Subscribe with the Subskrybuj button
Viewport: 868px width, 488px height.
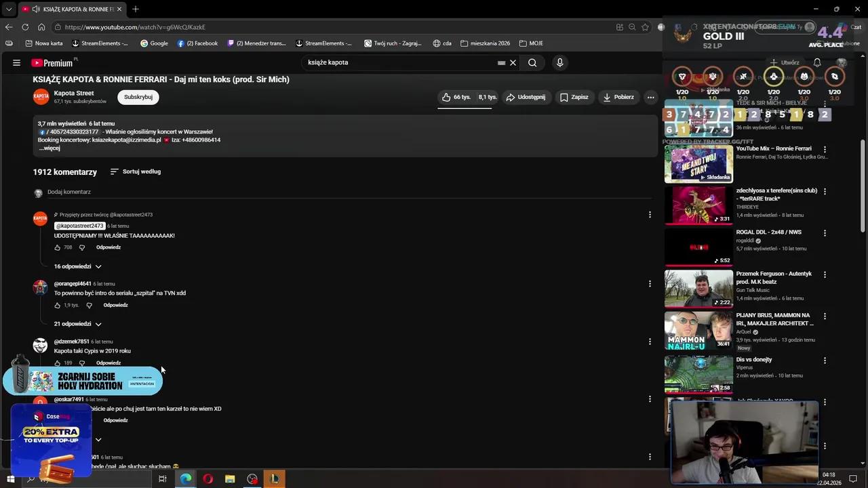click(x=138, y=97)
